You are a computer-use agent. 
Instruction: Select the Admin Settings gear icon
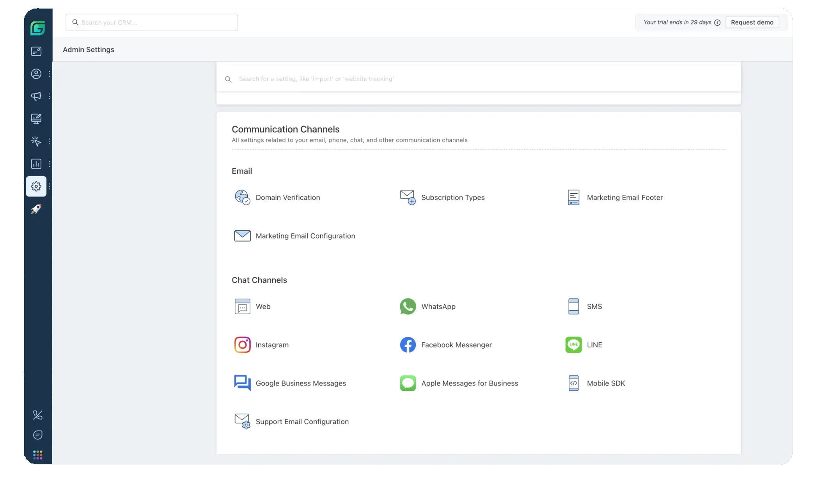[x=36, y=186]
